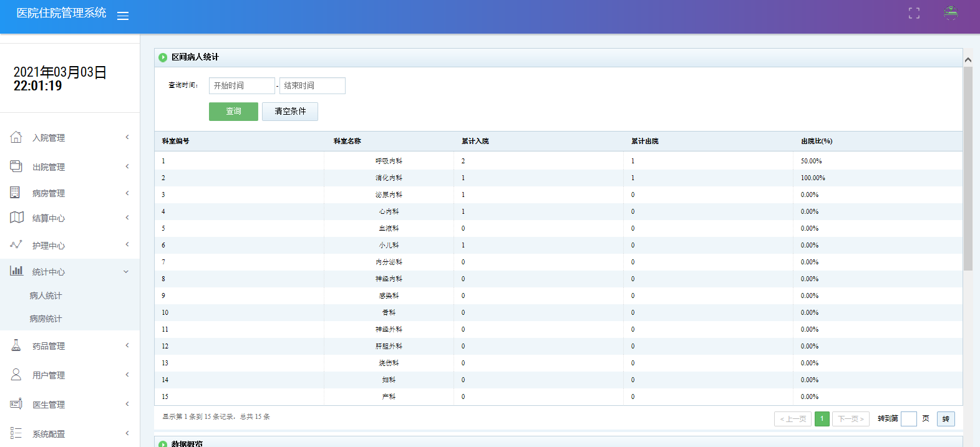
Task: Click the 结算中心 map icon
Action: pyautogui.click(x=17, y=217)
